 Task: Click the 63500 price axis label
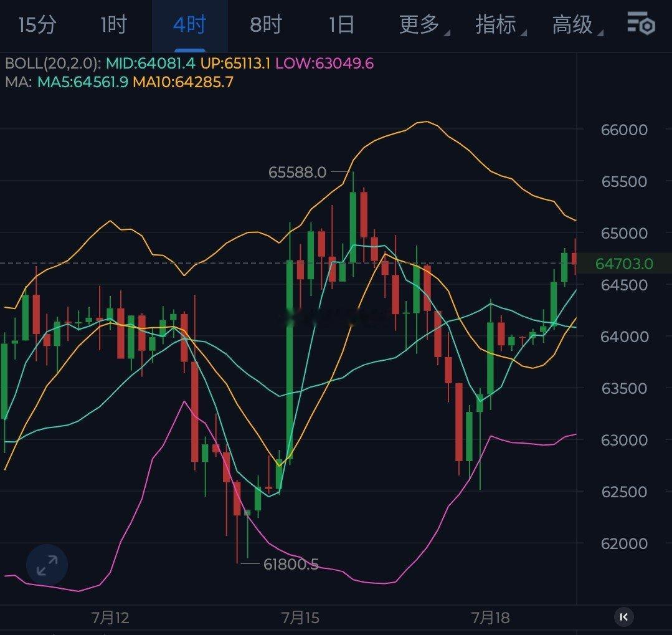[624, 388]
